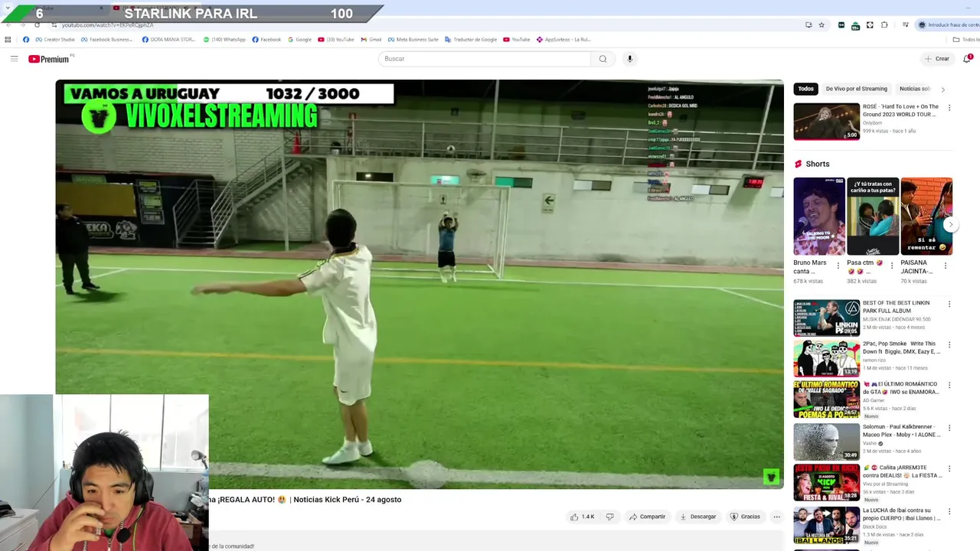Click the main video player

(420, 284)
